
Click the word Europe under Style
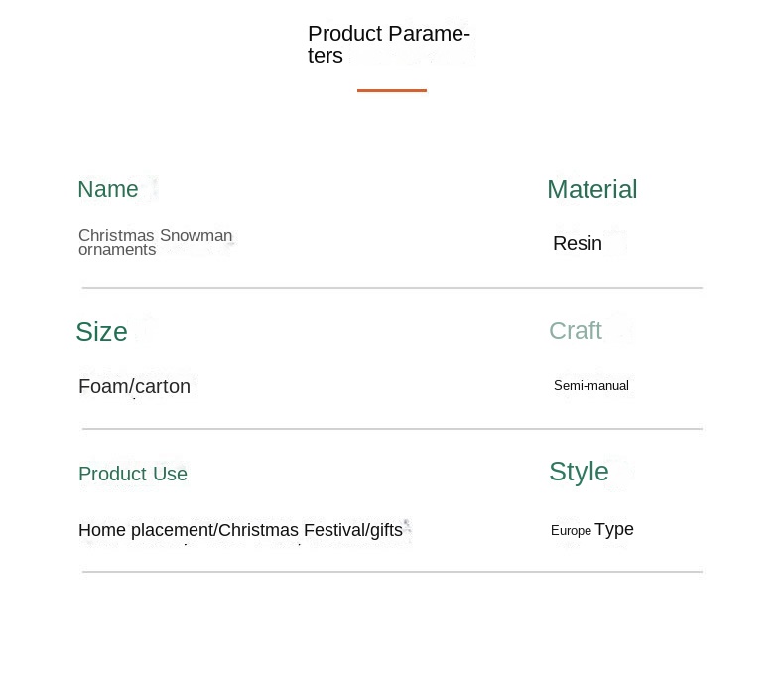(x=571, y=530)
